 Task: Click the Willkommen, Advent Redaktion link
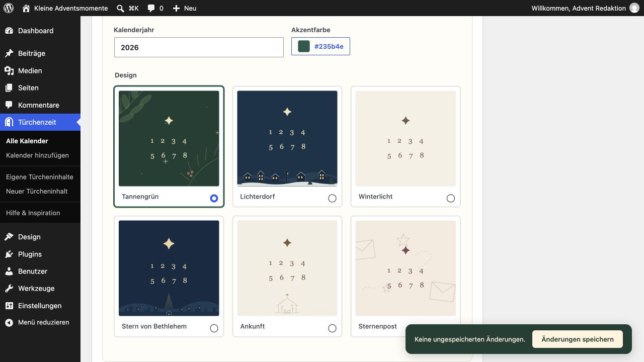coord(579,8)
